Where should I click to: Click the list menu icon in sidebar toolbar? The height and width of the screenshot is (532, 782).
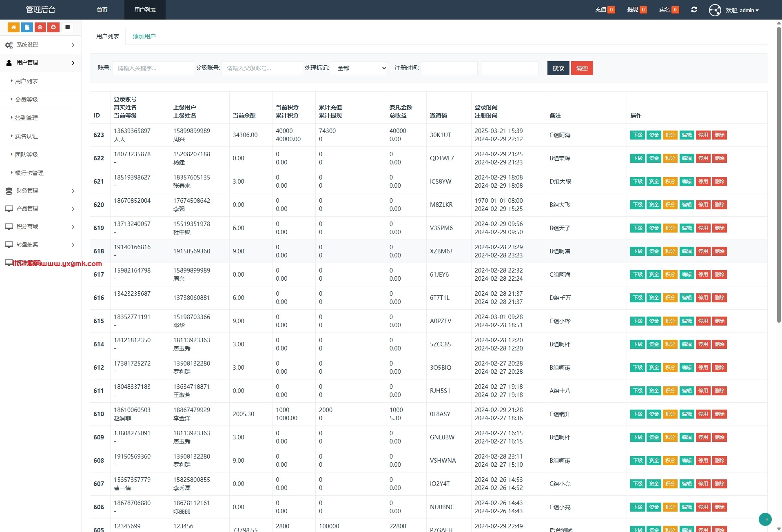(x=67, y=27)
